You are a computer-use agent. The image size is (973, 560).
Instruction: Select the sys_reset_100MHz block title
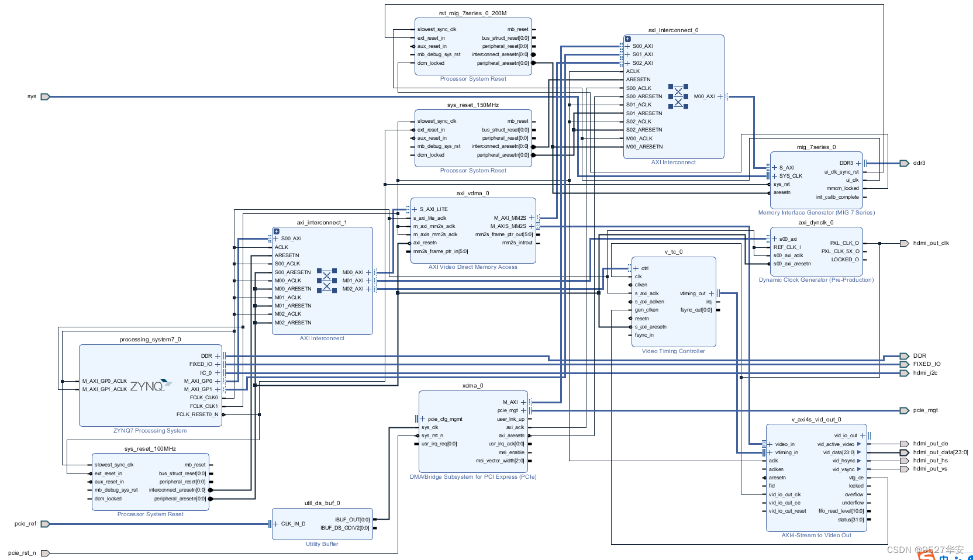(150, 449)
